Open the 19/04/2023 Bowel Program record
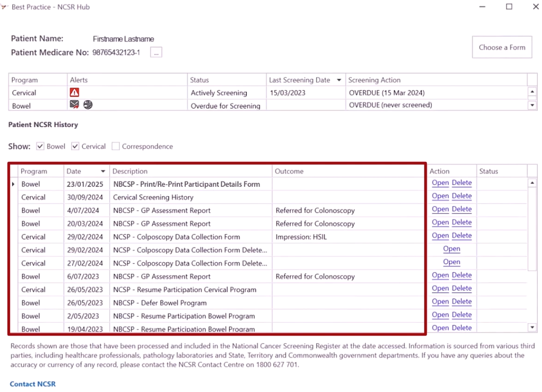542x392 pixels. pos(440,328)
